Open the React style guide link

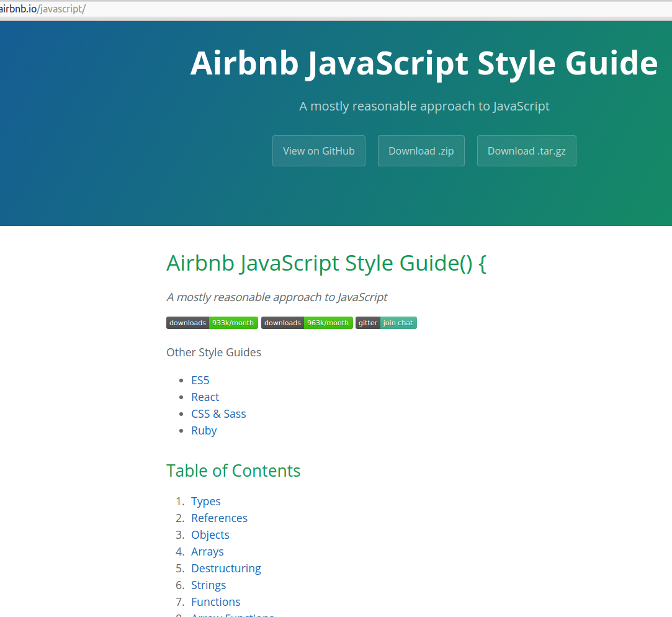click(x=205, y=397)
